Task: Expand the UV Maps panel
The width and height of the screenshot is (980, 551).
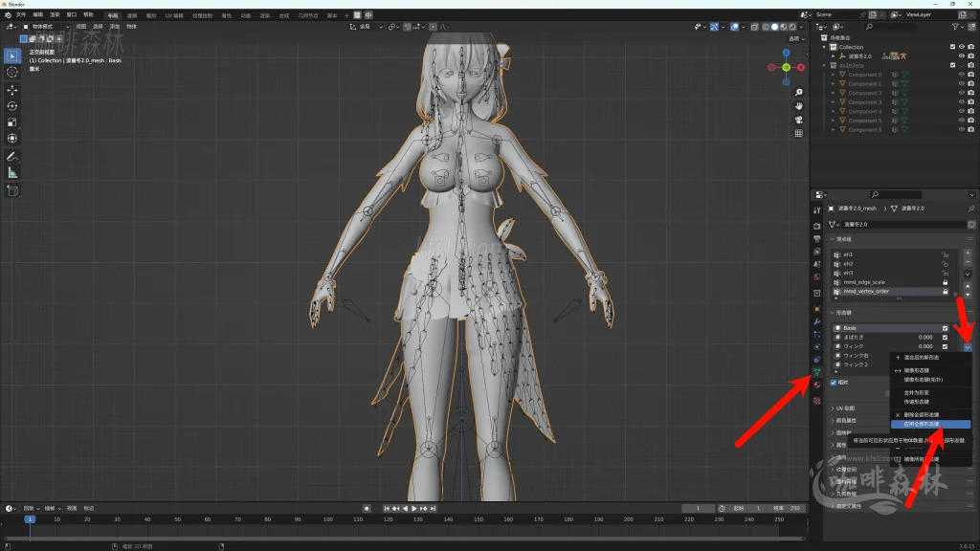Action: click(x=845, y=408)
